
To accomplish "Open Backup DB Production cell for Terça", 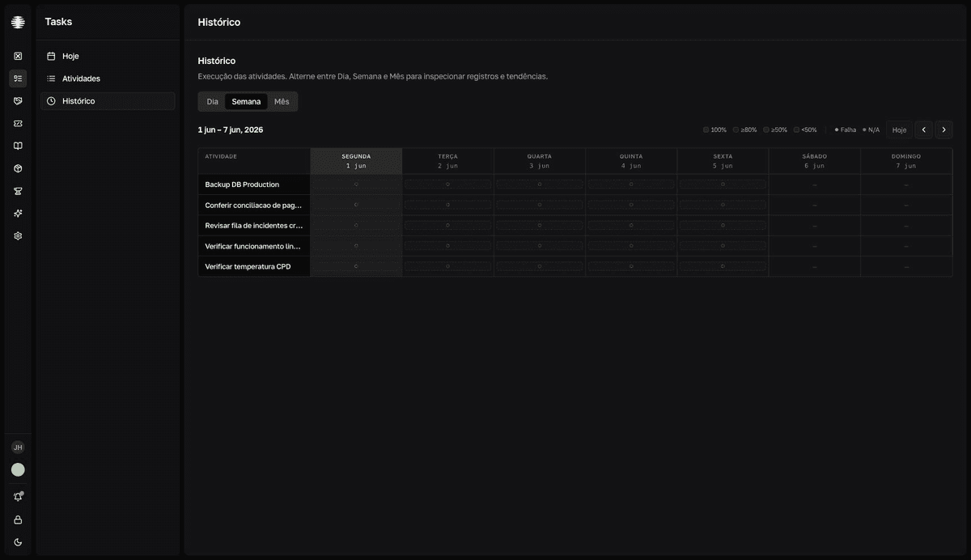I will (447, 185).
